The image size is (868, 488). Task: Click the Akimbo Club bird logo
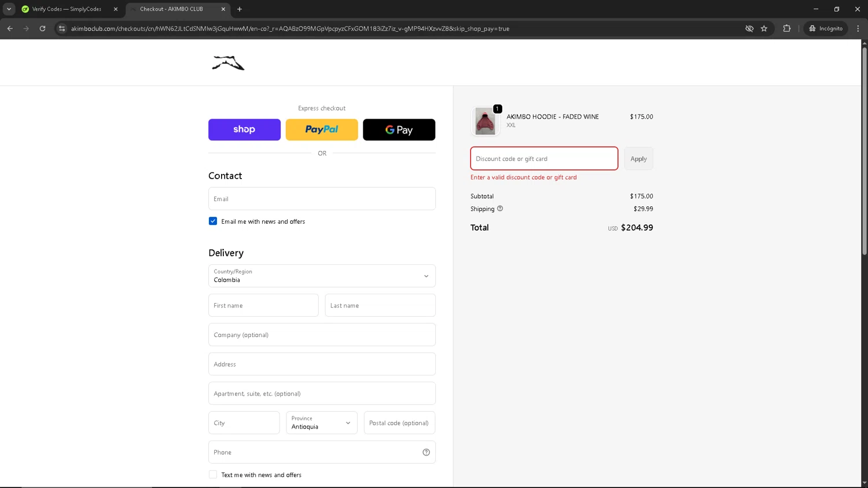[228, 62]
